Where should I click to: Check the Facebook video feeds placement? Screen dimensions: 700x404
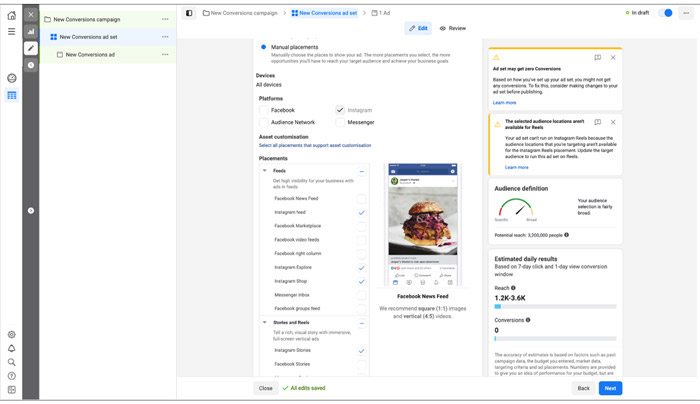pyautogui.click(x=362, y=240)
